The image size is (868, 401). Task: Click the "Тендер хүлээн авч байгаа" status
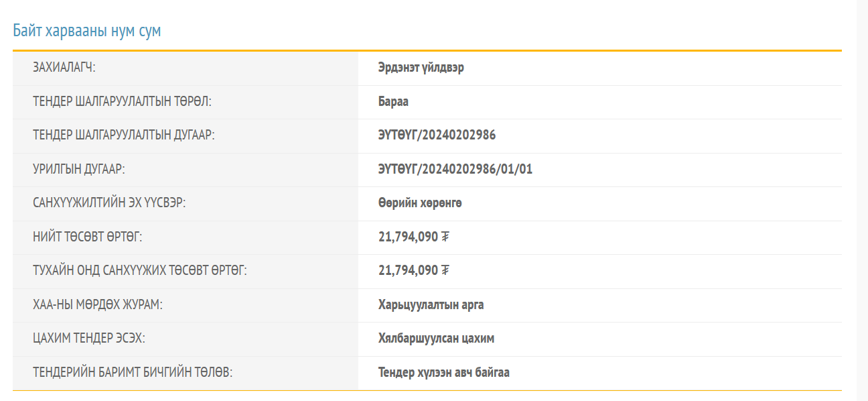pyautogui.click(x=443, y=373)
